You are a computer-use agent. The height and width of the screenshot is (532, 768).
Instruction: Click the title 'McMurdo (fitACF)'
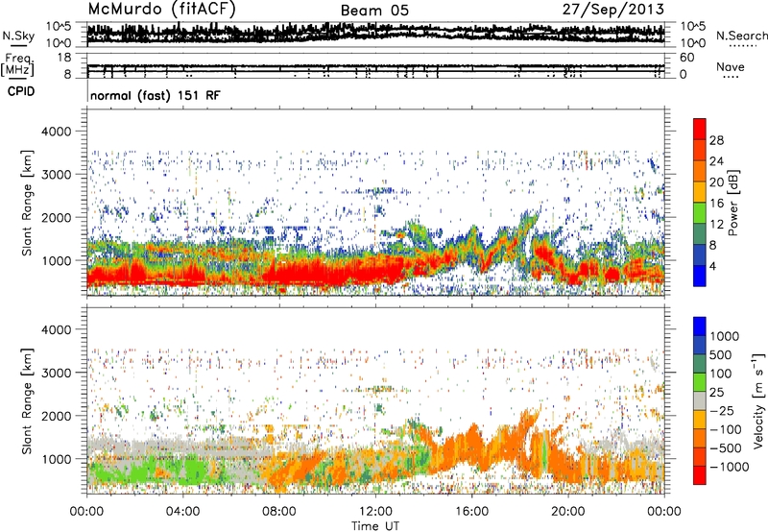161,9
